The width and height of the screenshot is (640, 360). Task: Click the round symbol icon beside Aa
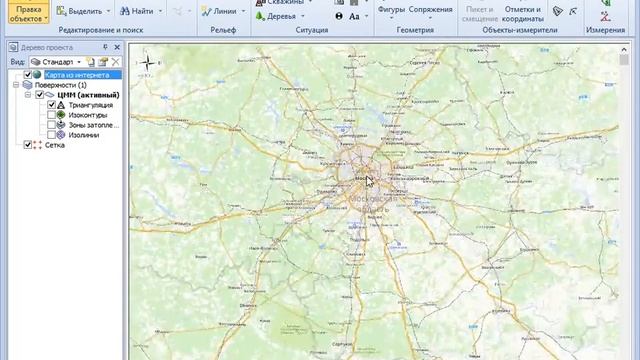pos(339,16)
